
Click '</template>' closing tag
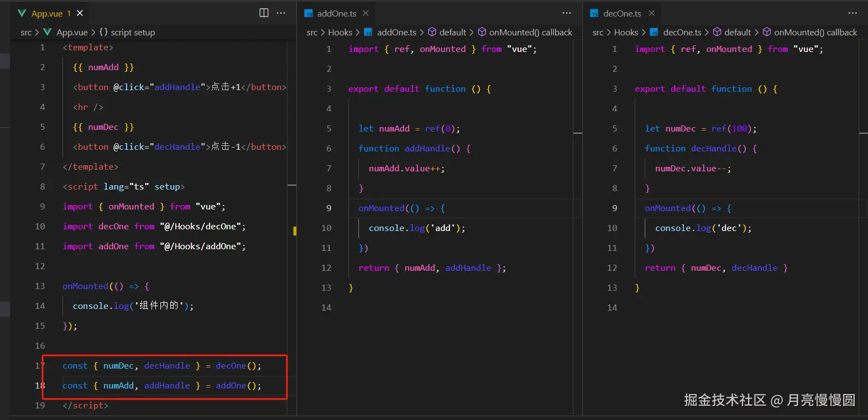91,167
